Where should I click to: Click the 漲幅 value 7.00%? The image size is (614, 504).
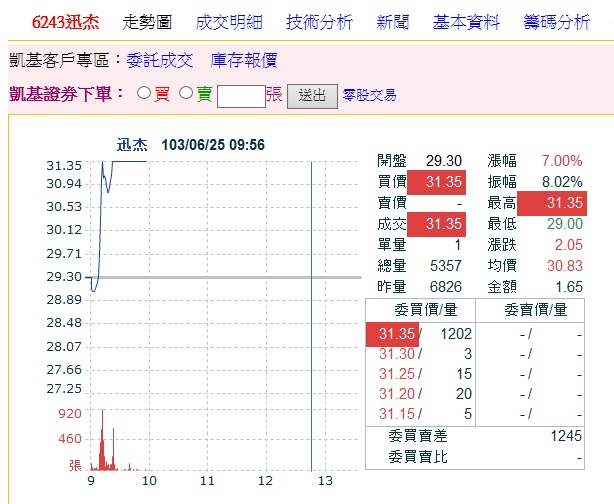pyautogui.click(x=562, y=161)
